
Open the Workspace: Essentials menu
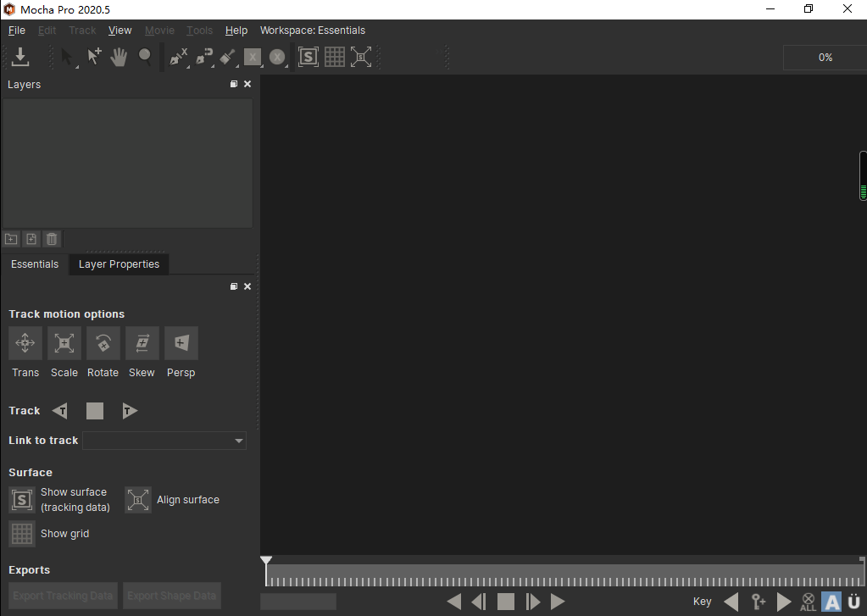[x=313, y=31]
